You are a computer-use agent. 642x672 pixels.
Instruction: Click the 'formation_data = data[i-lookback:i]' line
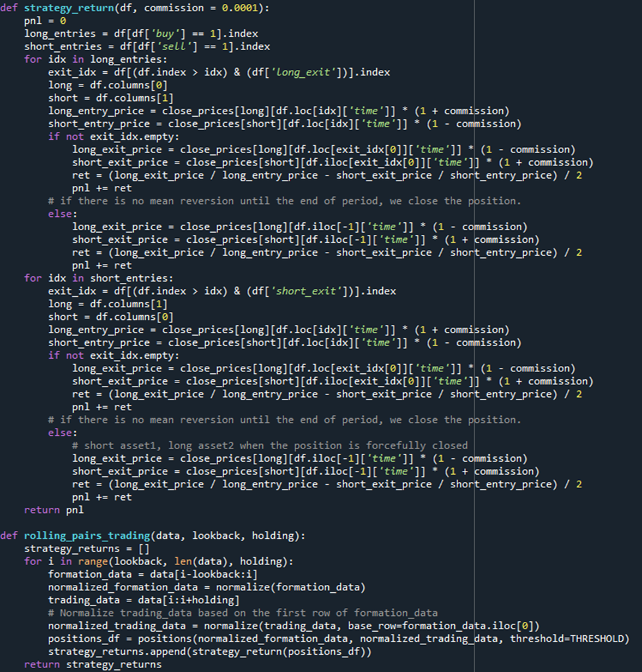(152, 574)
